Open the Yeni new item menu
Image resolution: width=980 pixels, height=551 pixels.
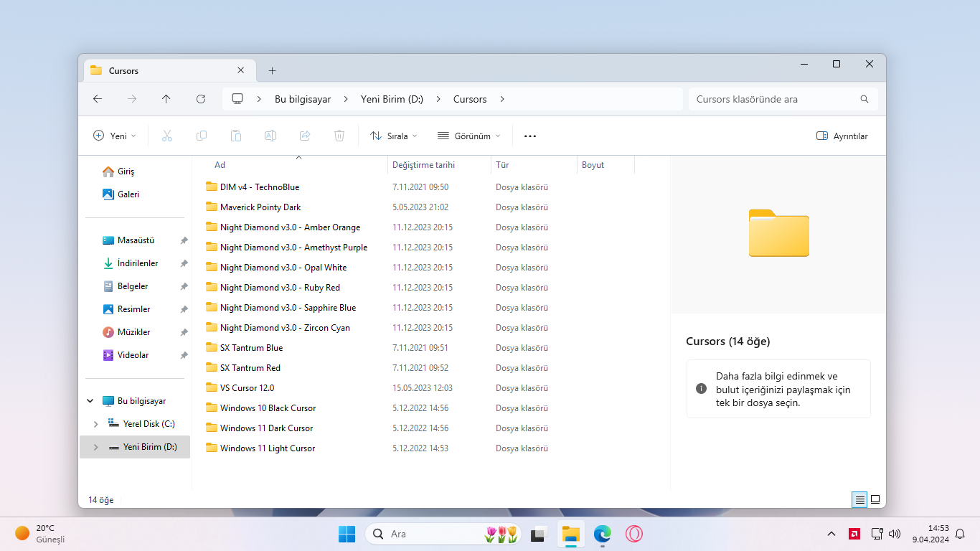[x=114, y=136]
